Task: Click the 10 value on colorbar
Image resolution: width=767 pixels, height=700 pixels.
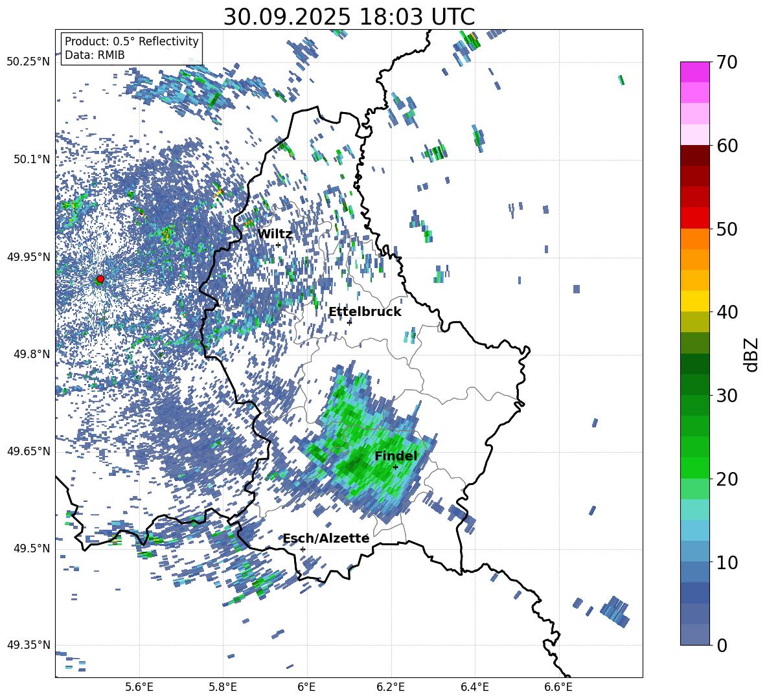Action: 727,562
